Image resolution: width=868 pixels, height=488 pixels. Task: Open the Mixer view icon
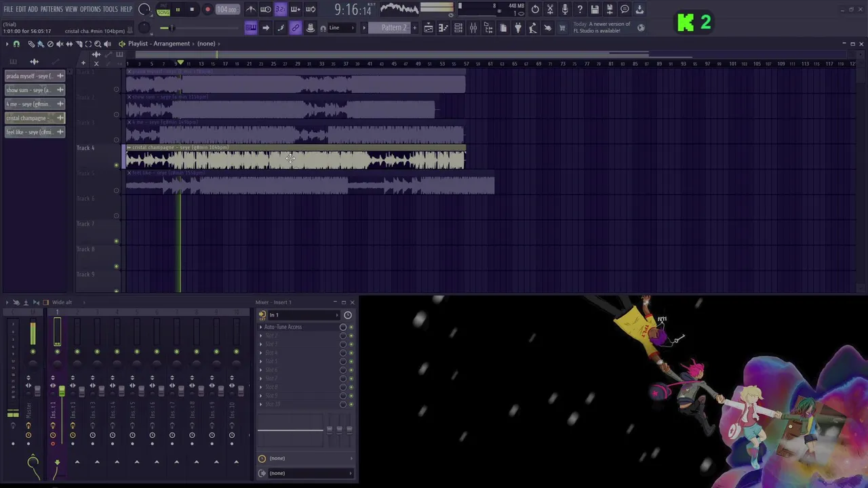point(473,28)
